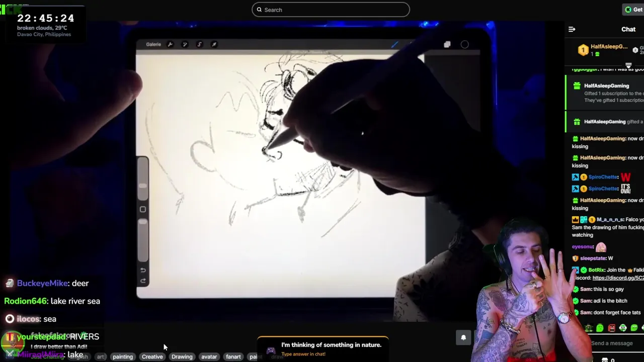Open Procreate Actions wrench icon
Image resolution: width=644 pixels, height=362 pixels.
pos(170,44)
